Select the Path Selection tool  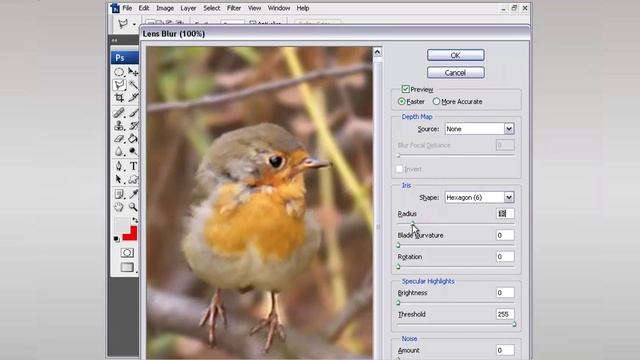(x=119, y=179)
